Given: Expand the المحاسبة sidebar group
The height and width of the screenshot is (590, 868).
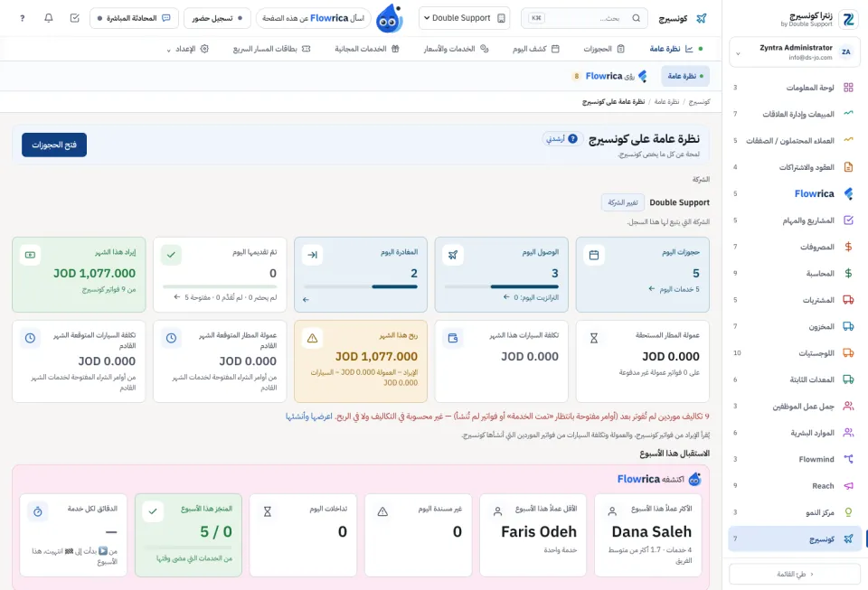Looking at the screenshot, I should (795, 273).
